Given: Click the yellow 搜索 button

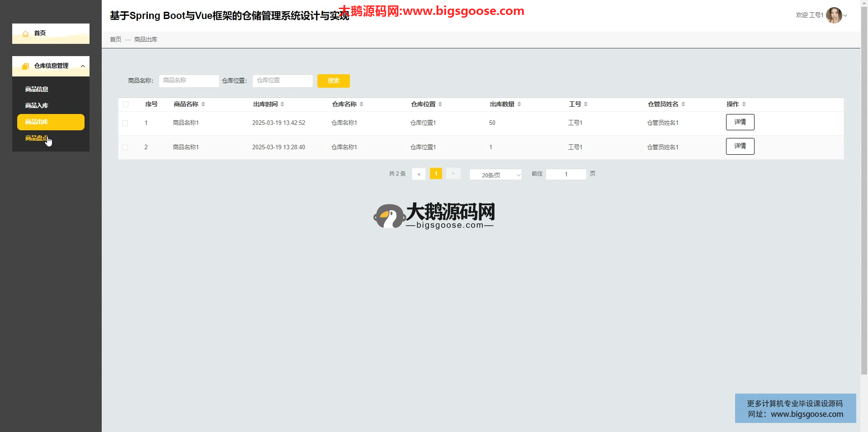Looking at the screenshot, I should [x=333, y=81].
